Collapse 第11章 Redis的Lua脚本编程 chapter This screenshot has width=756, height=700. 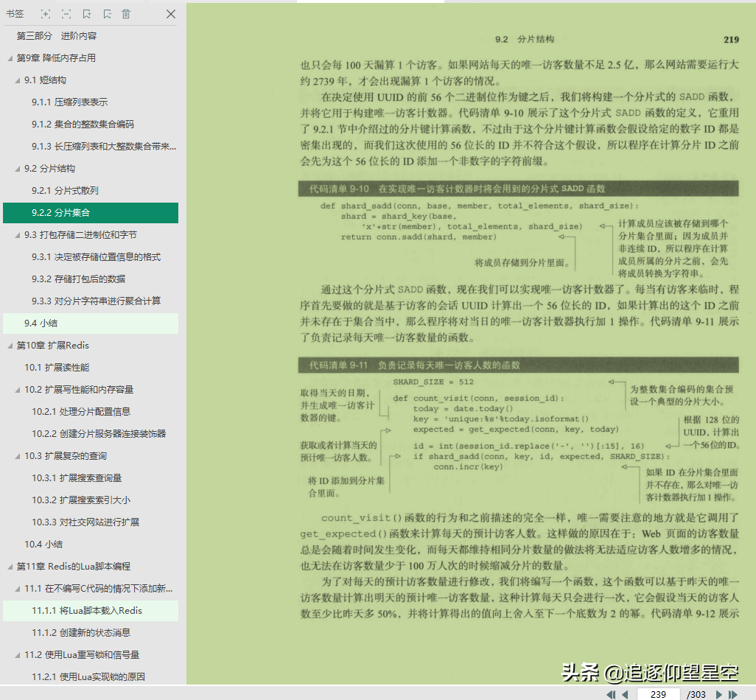(x=10, y=567)
